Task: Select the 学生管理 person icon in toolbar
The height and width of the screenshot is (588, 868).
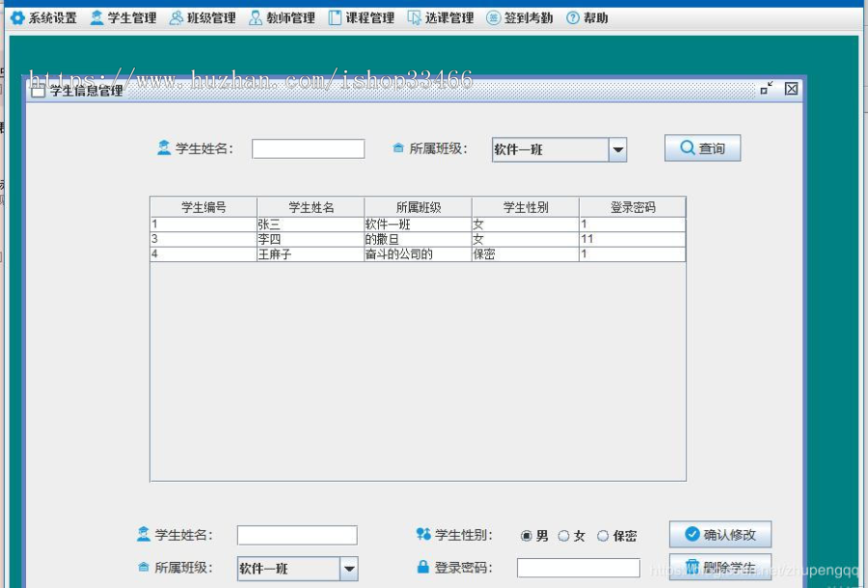Action: [96, 16]
